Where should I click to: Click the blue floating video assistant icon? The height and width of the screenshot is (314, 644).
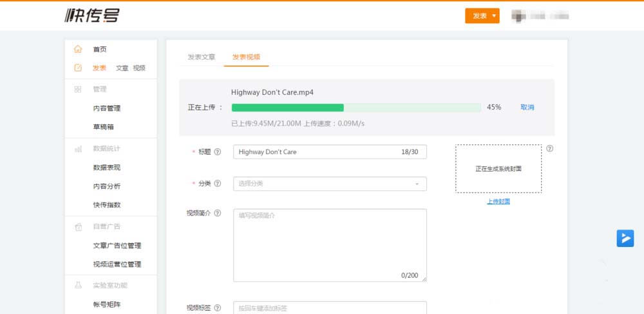click(625, 239)
